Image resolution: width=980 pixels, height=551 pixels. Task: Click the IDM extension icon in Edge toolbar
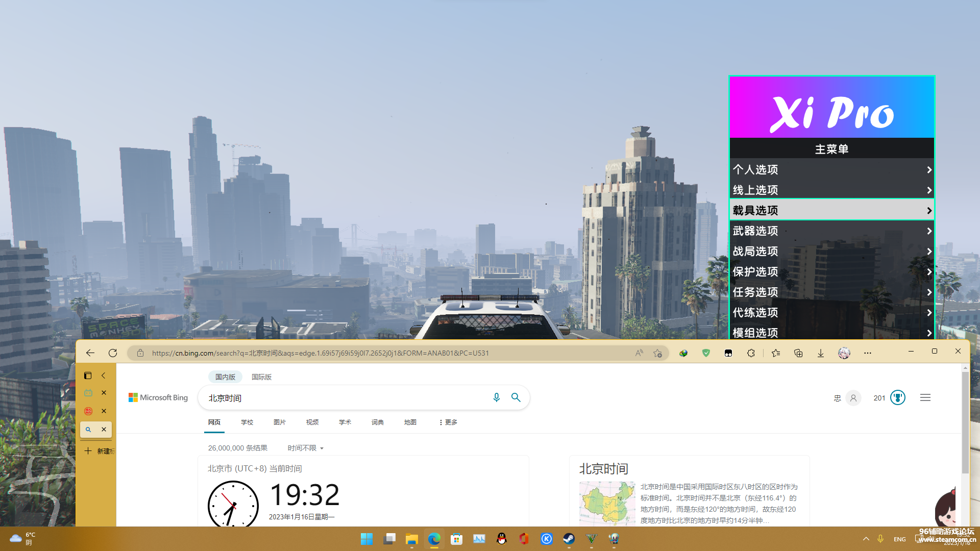683,353
